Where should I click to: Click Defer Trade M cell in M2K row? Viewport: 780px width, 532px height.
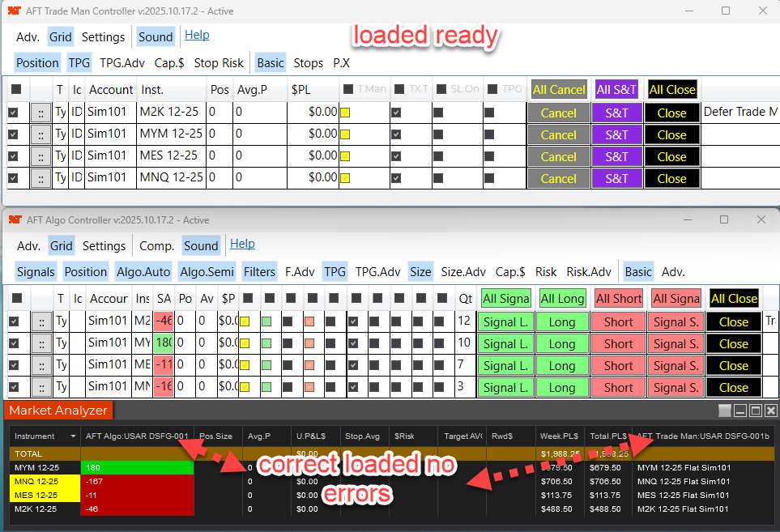[740, 112]
